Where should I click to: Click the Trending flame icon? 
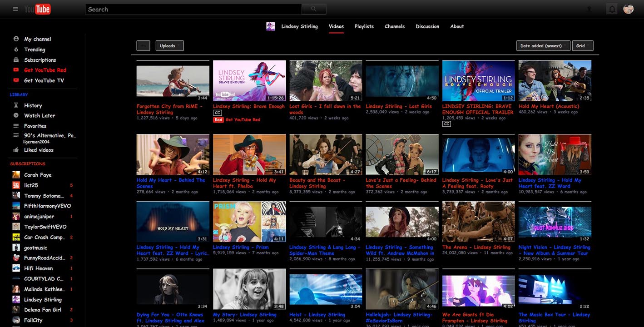(x=16, y=50)
